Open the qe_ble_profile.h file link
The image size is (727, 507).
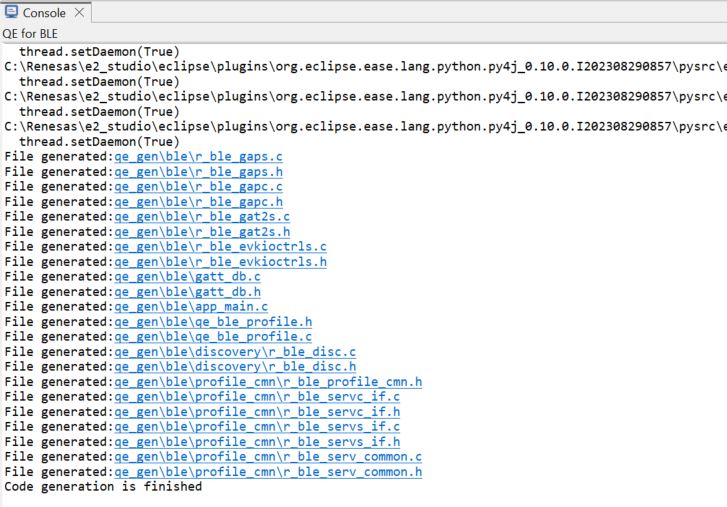[x=213, y=322]
